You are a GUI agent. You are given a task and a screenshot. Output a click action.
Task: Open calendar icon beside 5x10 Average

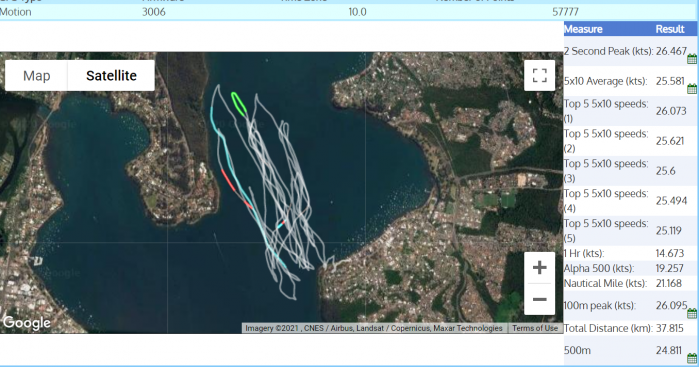point(692,89)
